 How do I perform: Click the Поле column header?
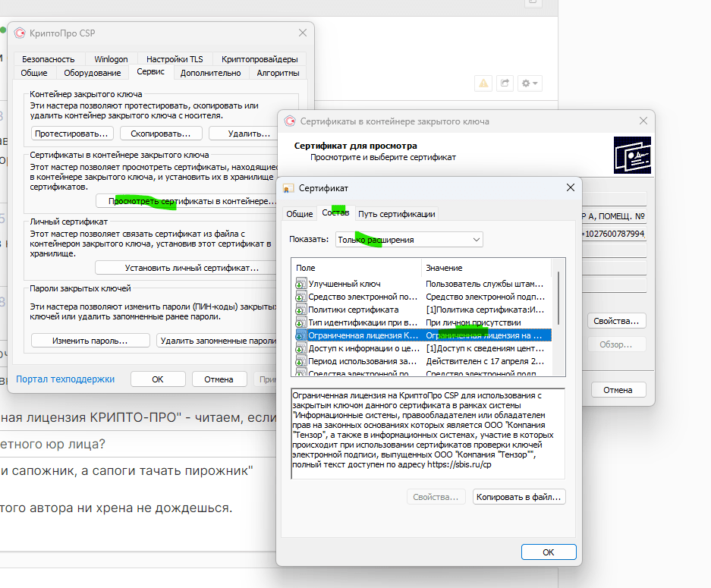coord(357,268)
